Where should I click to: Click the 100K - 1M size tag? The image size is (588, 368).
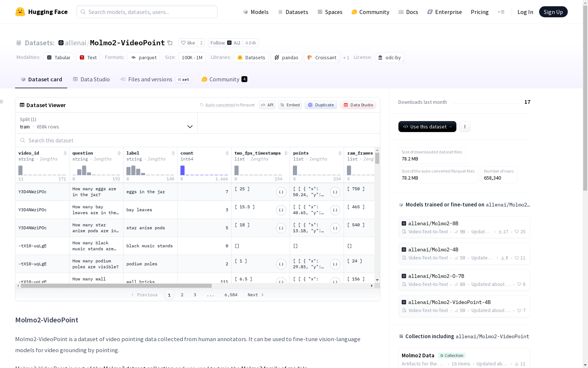tap(192, 57)
